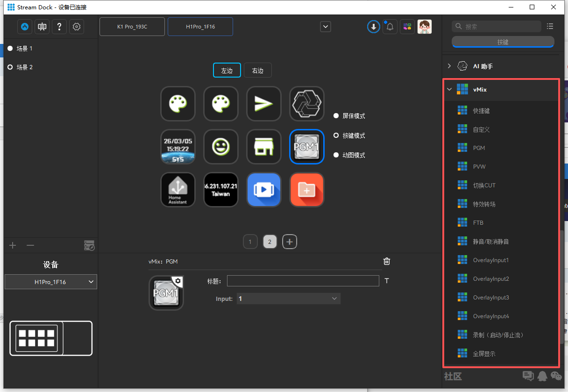This screenshot has height=392, width=568.
Task: Click the add page plus button
Action: (290, 242)
